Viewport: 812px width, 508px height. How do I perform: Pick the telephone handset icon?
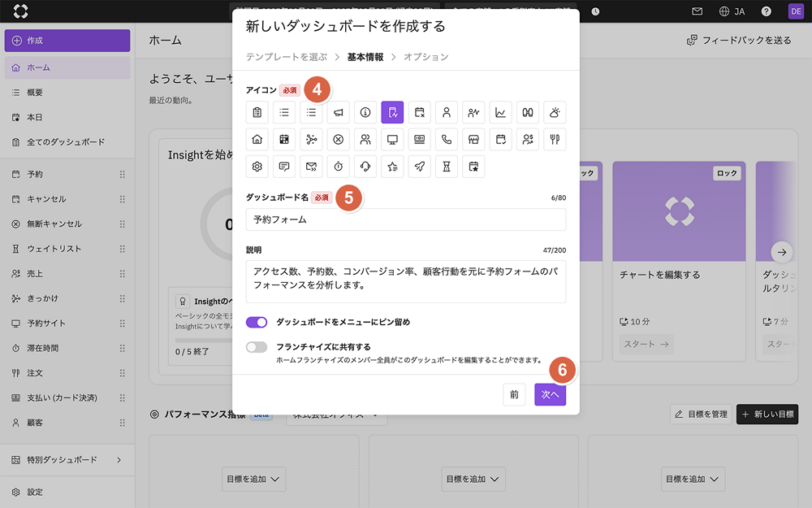click(447, 140)
